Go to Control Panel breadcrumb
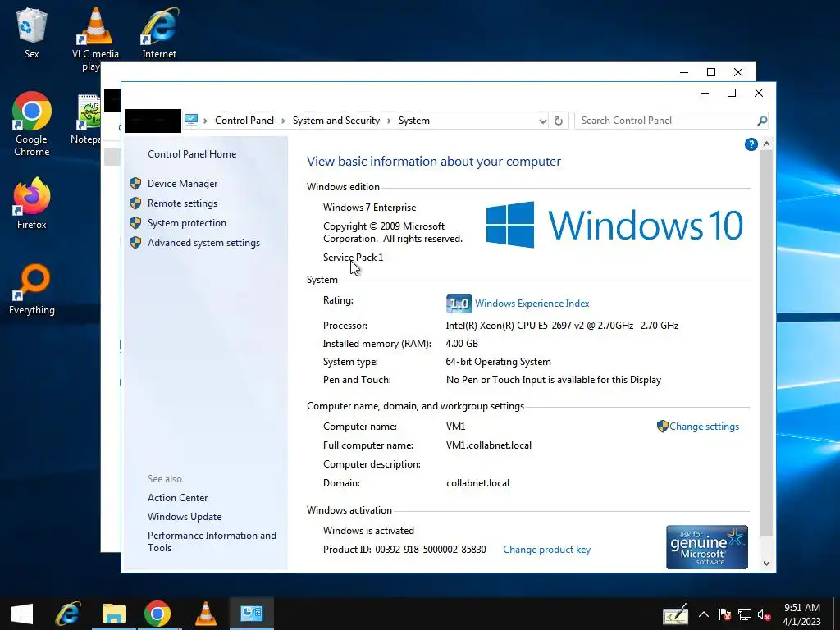Viewport: 840px width, 630px height. [x=244, y=121]
